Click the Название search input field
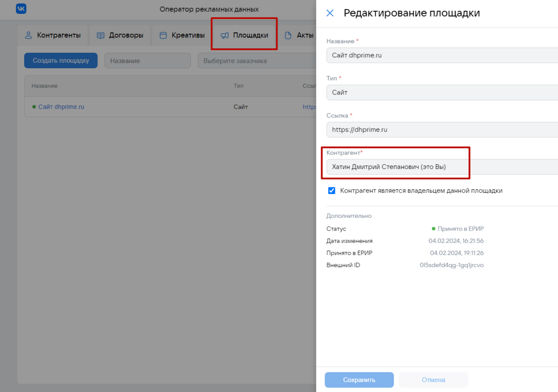Viewport: 558px width, 392px height. point(147,61)
